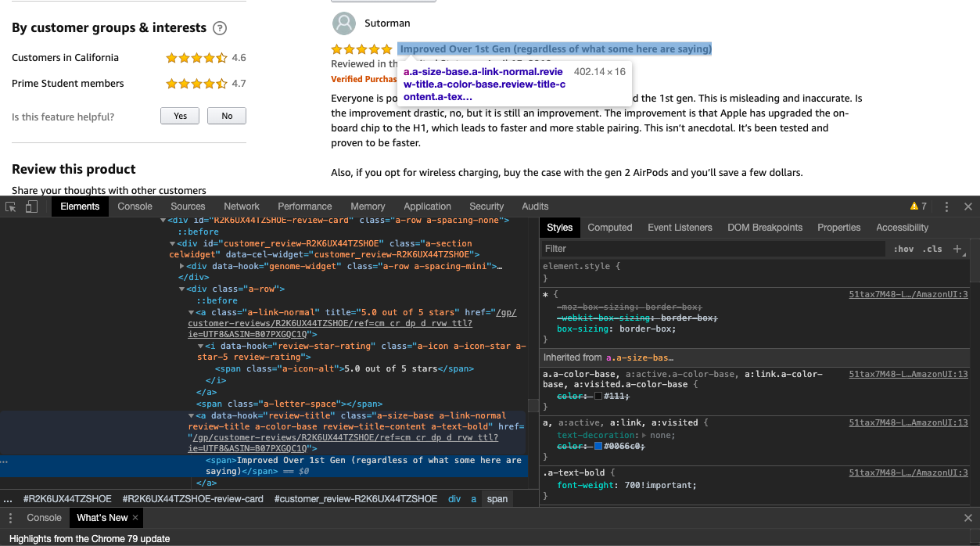This screenshot has height=546, width=980.
Task: Select the Styles sidebar tab
Action: pos(559,228)
